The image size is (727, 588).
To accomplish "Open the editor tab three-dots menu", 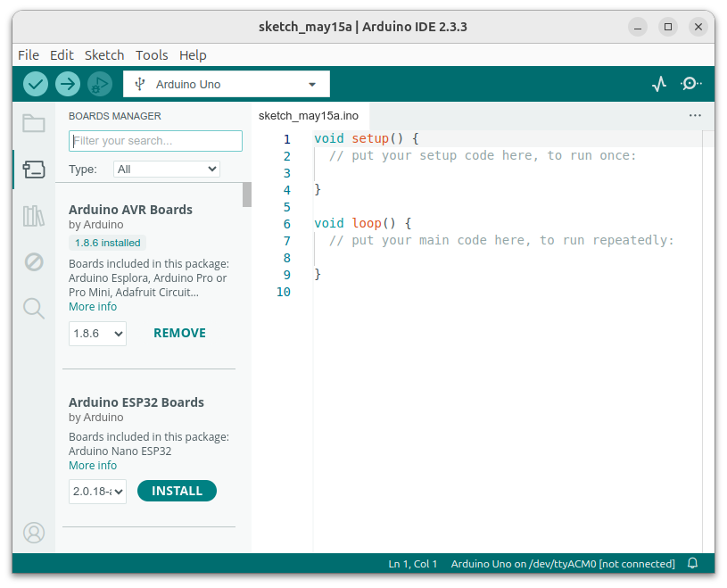I will point(695,115).
